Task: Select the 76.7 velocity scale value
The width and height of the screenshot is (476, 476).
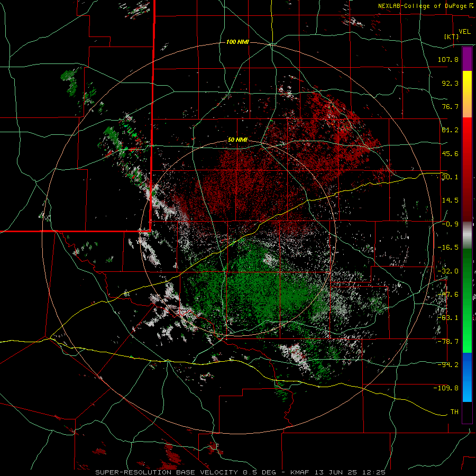Action: point(450,106)
